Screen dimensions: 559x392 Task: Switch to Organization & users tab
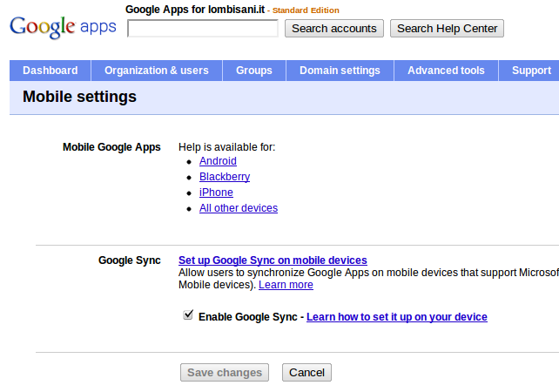(157, 71)
